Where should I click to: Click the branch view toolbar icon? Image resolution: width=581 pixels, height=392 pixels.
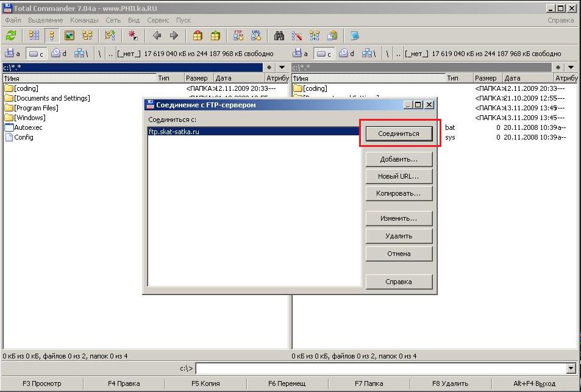[110, 35]
